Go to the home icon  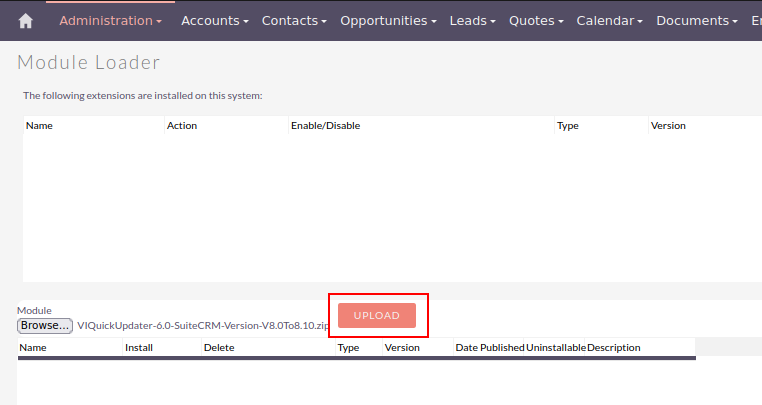click(x=25, y=21)
